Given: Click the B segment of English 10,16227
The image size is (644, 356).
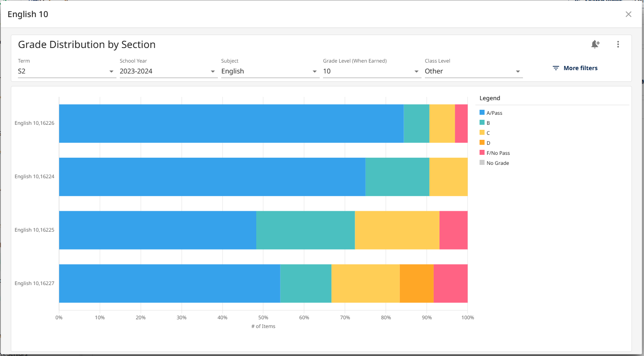Looking at the screenshot, I should click(x=306, y=283).
